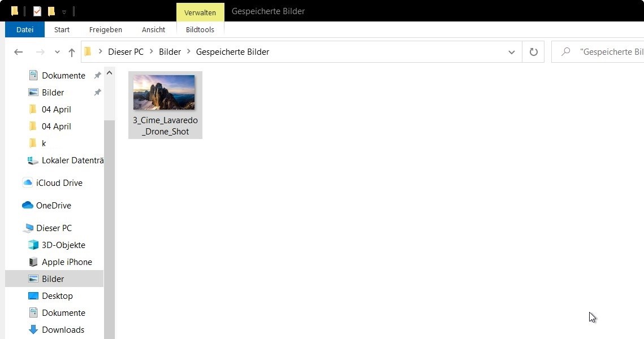
Task: Open the recent locations dropdown arrow
Action: (57, 52)
